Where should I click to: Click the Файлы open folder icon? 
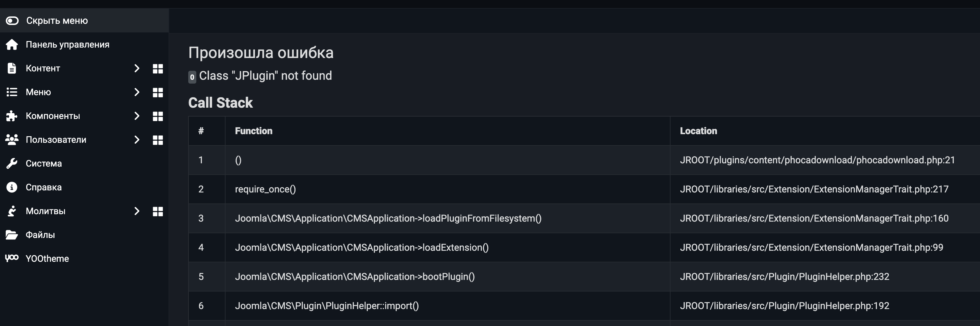pos(12,235)
